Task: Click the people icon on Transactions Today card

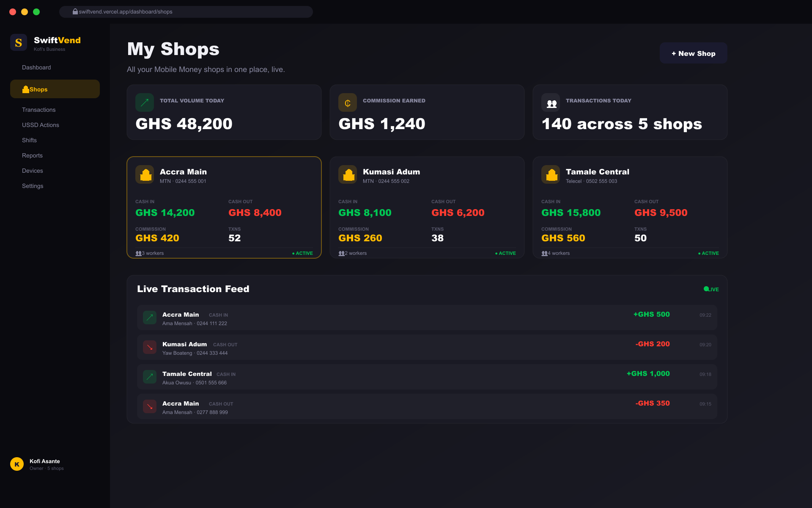Action: (550, 102)
